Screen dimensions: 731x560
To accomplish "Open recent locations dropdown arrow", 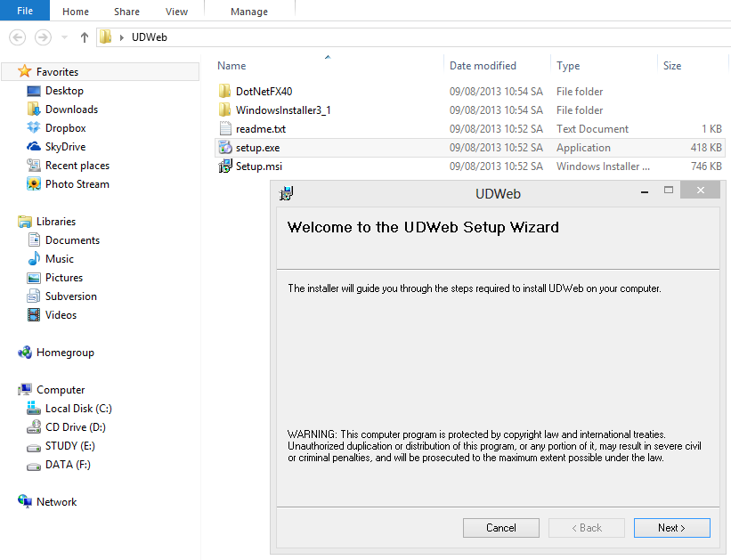I will (64, 37).
